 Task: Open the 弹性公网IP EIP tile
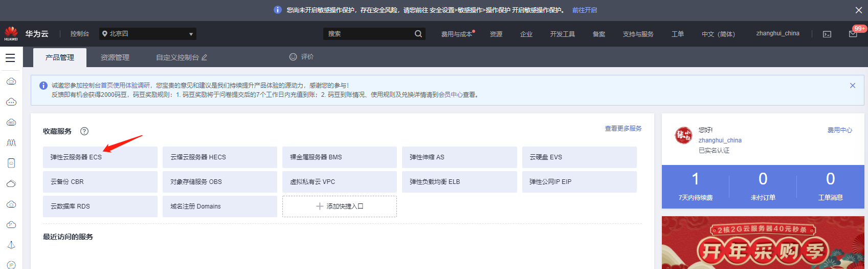pos(580,182)
